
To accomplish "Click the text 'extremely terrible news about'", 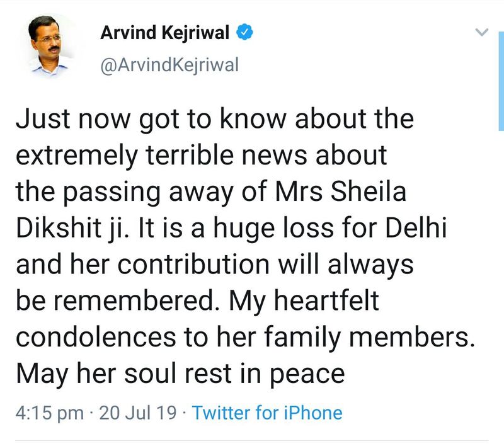I will pyautogui.click(x=202, y=156).
